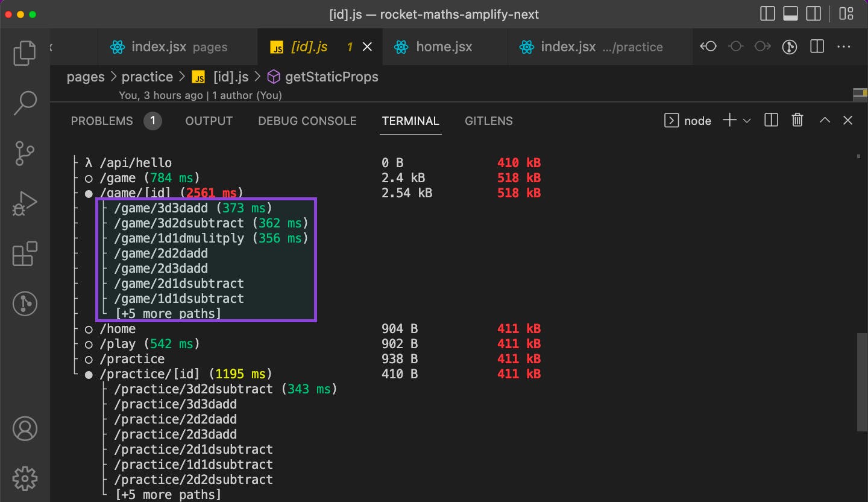This screenshot has height=502, width=868.
Task: Click the 2.54 kB size value
Action: (407, 193)
